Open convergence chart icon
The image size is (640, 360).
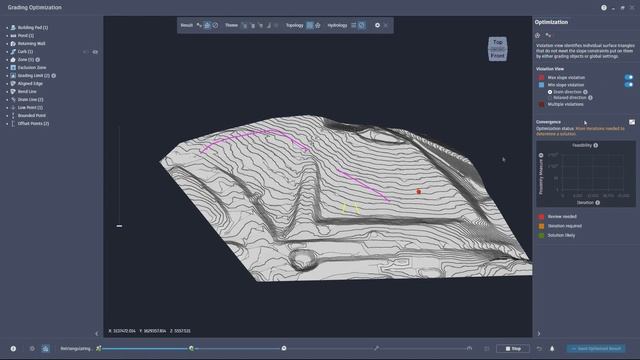pyautogui.click(x=632, y=122)
